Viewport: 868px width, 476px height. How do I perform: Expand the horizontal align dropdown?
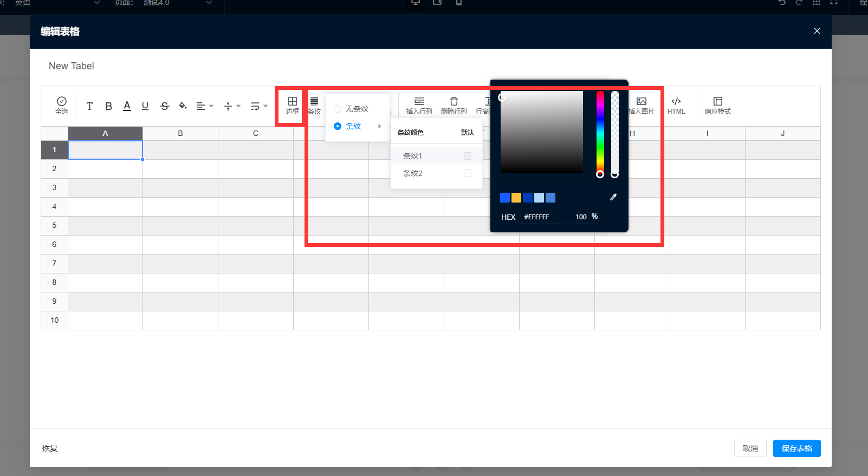[204, 106]
